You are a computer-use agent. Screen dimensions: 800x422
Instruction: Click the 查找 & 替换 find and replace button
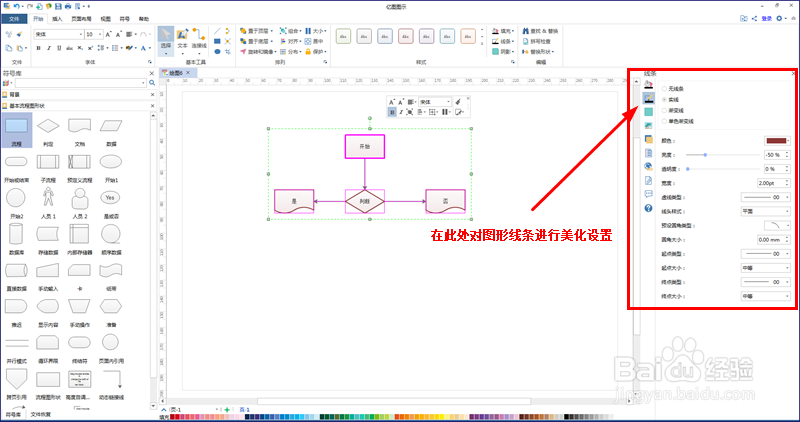(540, 31)
